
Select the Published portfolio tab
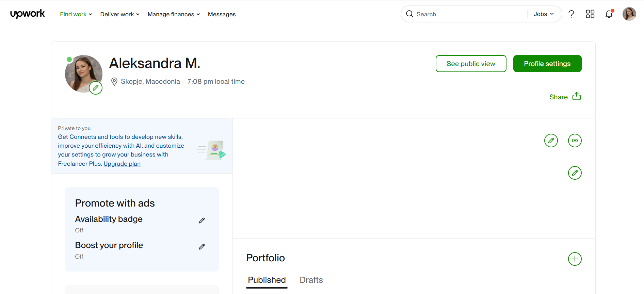(267, 280)
